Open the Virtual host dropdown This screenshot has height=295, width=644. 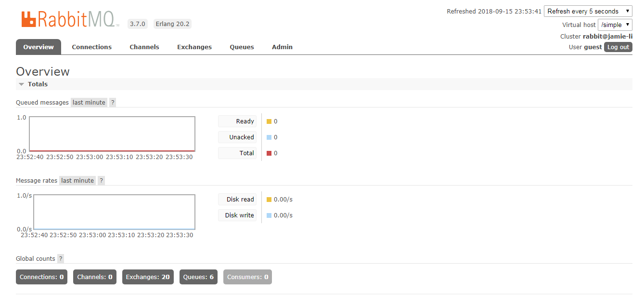coord(615,25)
